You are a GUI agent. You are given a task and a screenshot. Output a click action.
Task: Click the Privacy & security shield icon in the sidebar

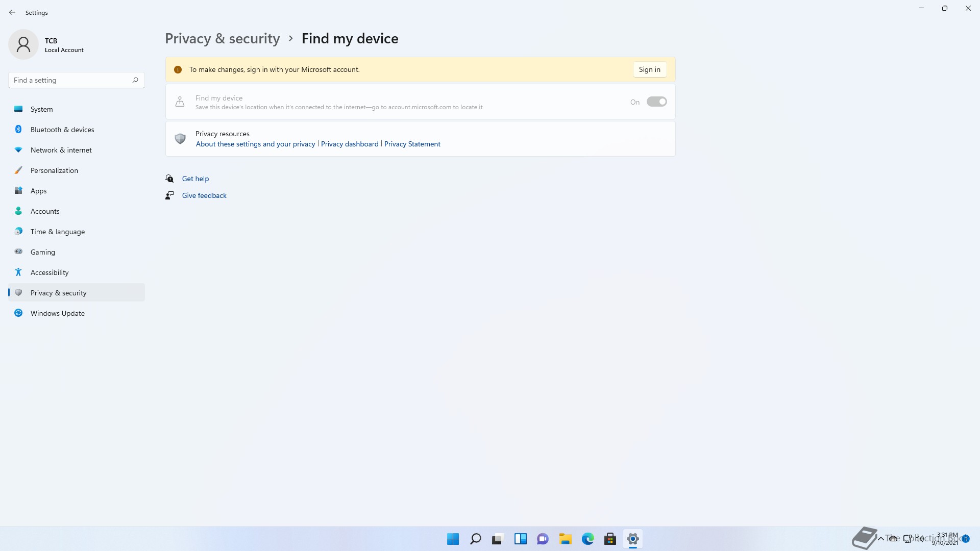(x=18, y=292)
